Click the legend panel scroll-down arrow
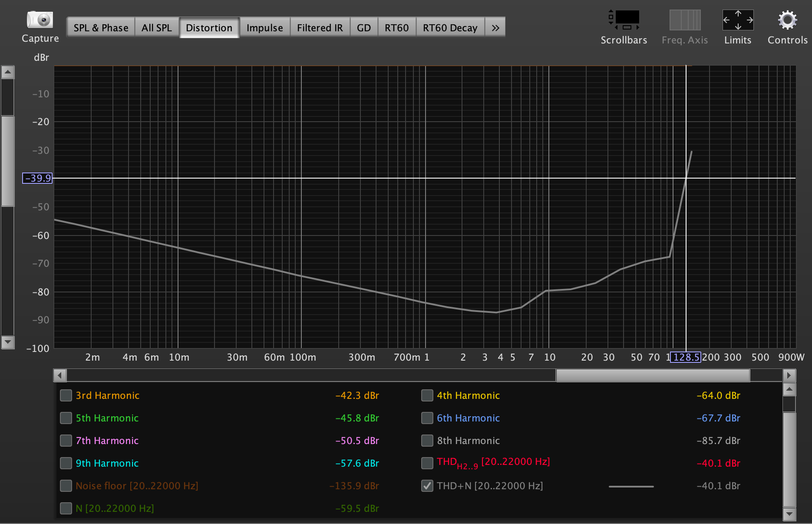 pyautogui.click(x=789, y=514)
